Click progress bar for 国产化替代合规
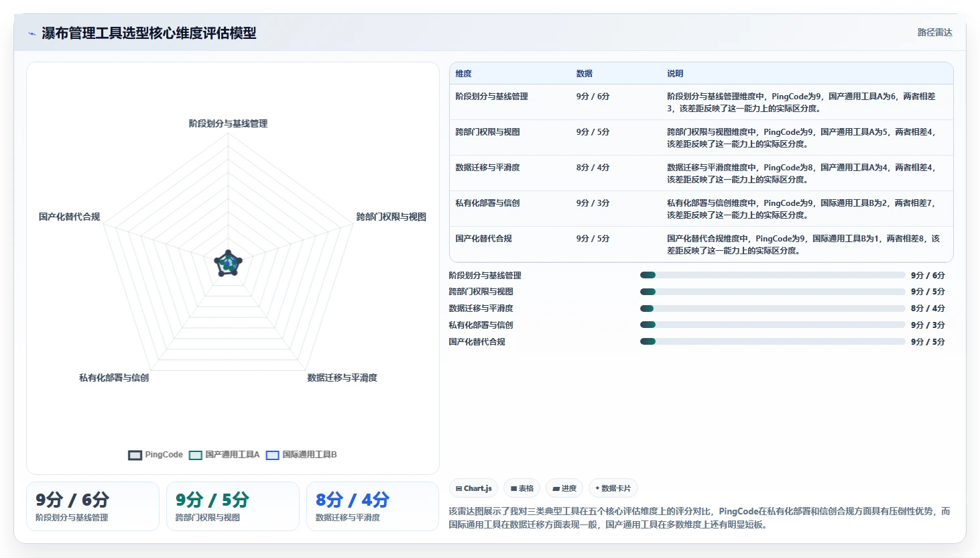This screenshot has height=558, width=980. point(772,341)
